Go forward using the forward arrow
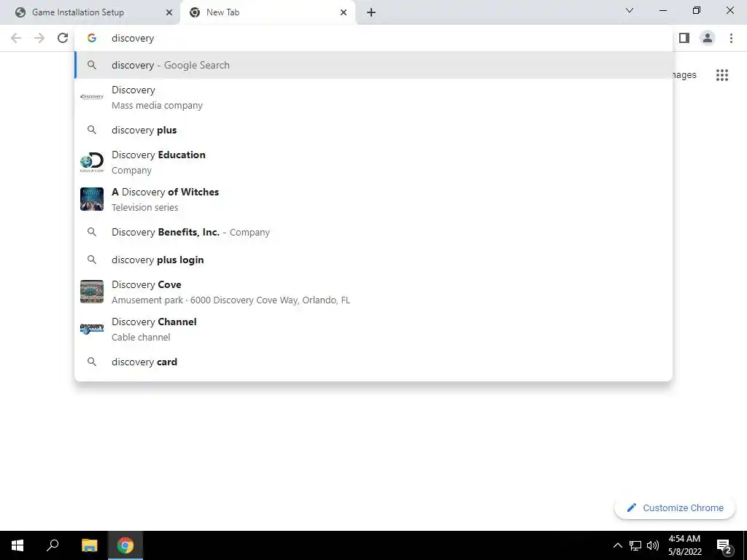This screenshot has width=747, height=560. pos(39,38)
